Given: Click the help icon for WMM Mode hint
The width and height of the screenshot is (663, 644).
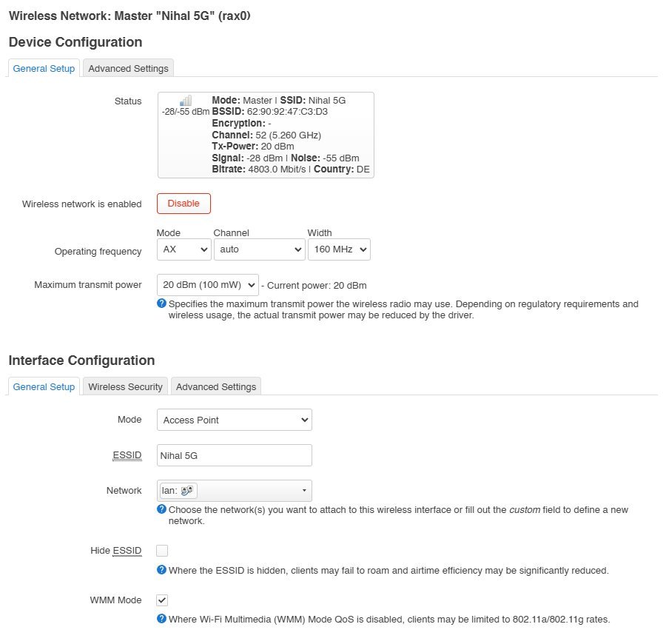Looking at the screenshot, I should 161,619.
